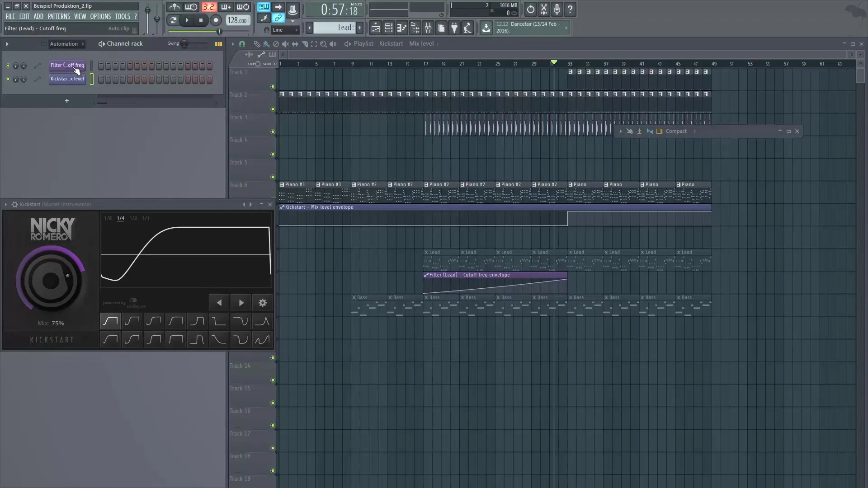
Task: Select the playback speaker tool in playlist
Action: coord(333,44)
